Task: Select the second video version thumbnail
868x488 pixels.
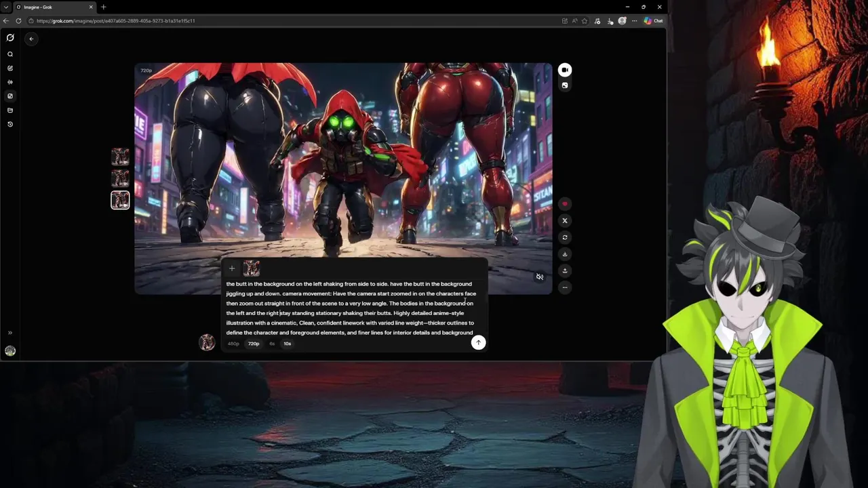Action: point(120,178)
